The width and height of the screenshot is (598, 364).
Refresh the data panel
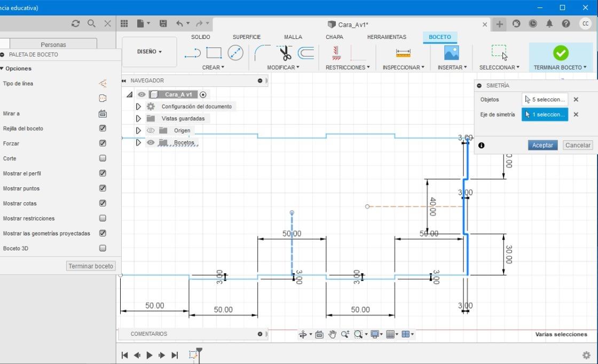point(75,23)
